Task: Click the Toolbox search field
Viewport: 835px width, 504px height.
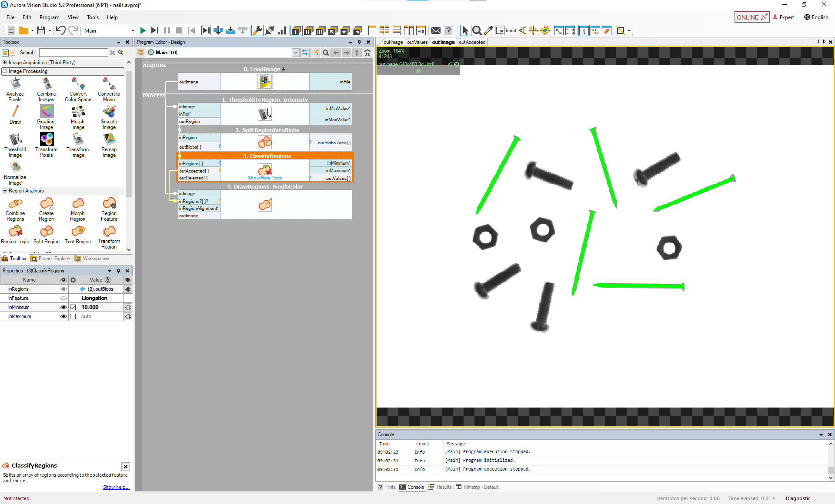Action: (73, 53)
